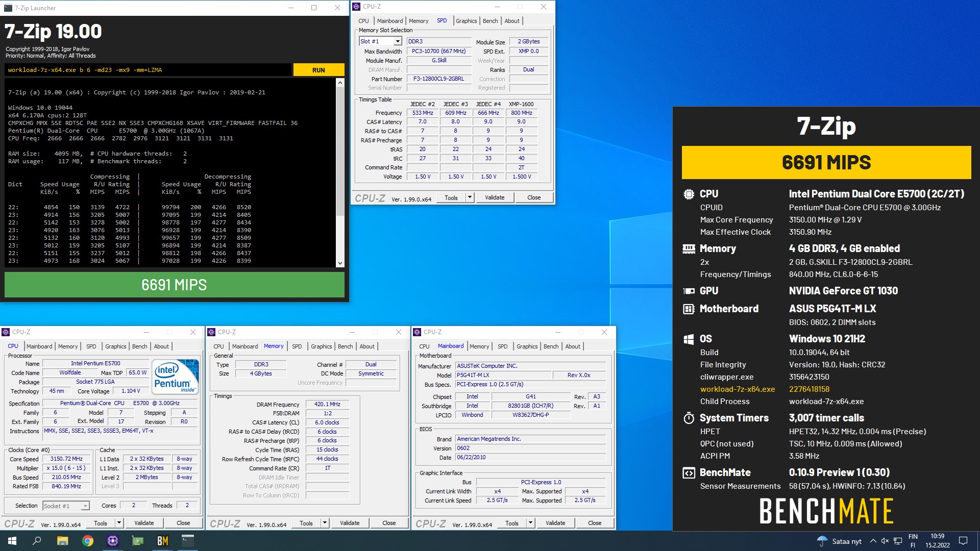Click the green 6691 MIPS result bar
The image size is (980, 551).
[174, 285]
